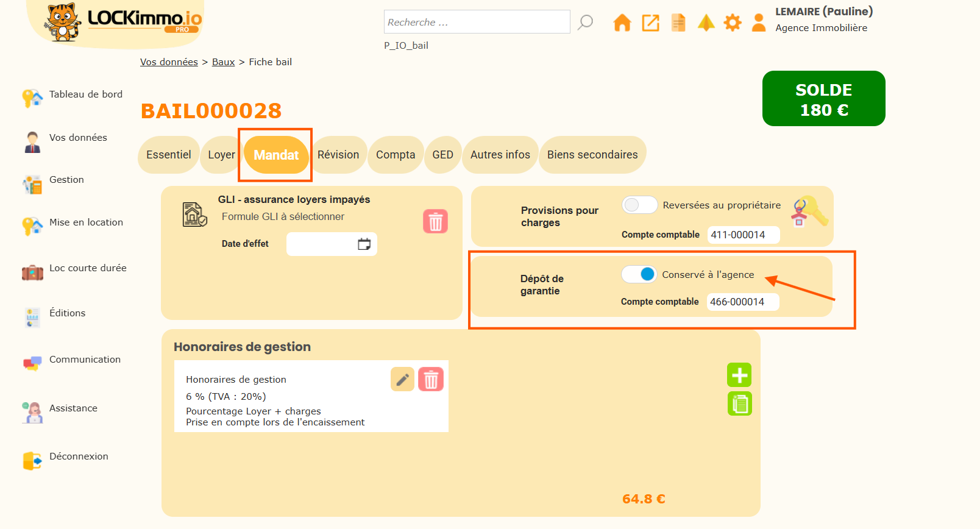Open the user profile icon
The height and width of the screenshot is (529, 980).
pos(759,23)
